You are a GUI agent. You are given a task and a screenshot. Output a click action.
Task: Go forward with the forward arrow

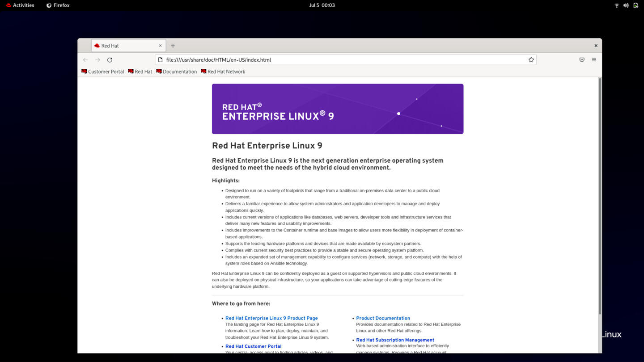[97, 60]
